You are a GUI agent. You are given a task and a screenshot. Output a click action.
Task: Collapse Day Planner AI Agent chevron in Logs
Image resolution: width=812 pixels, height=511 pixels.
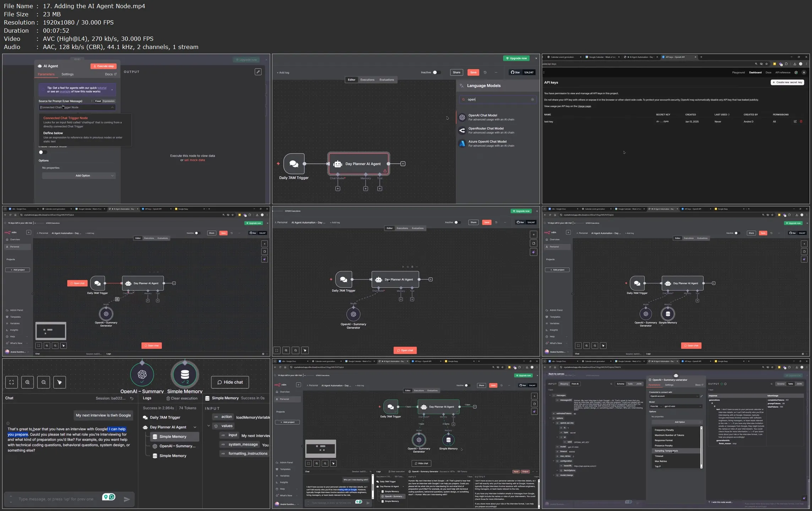pos(195,427)
